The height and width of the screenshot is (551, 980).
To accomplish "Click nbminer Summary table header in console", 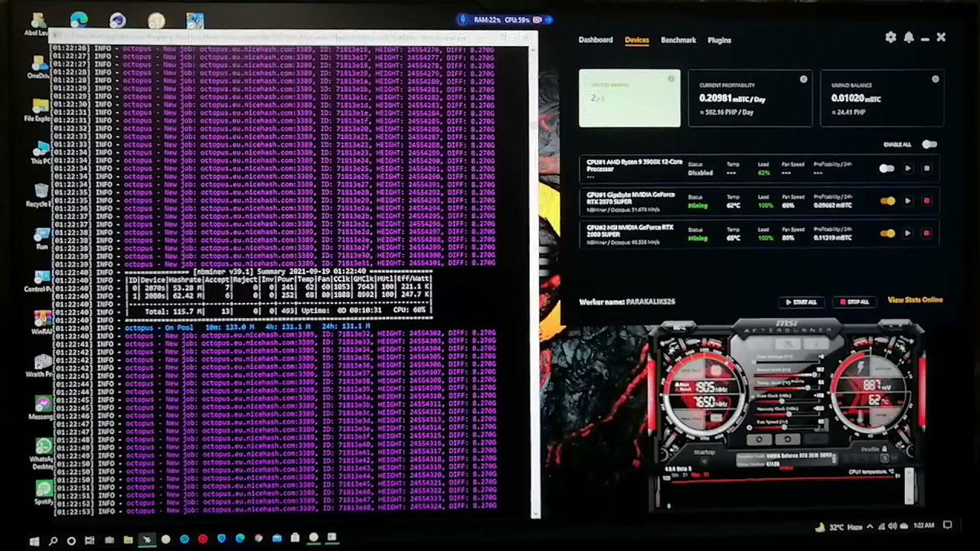I will click(x=279, y=272).
